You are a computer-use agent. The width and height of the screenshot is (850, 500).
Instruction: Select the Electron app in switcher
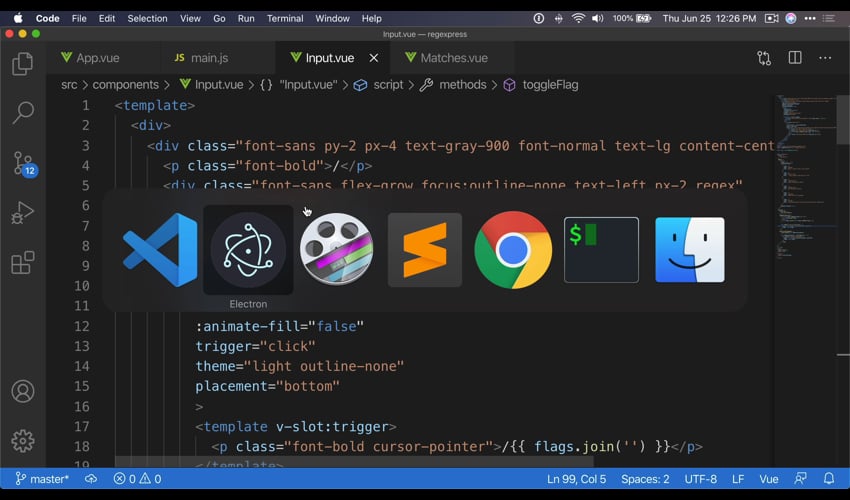tap(248, 250)
